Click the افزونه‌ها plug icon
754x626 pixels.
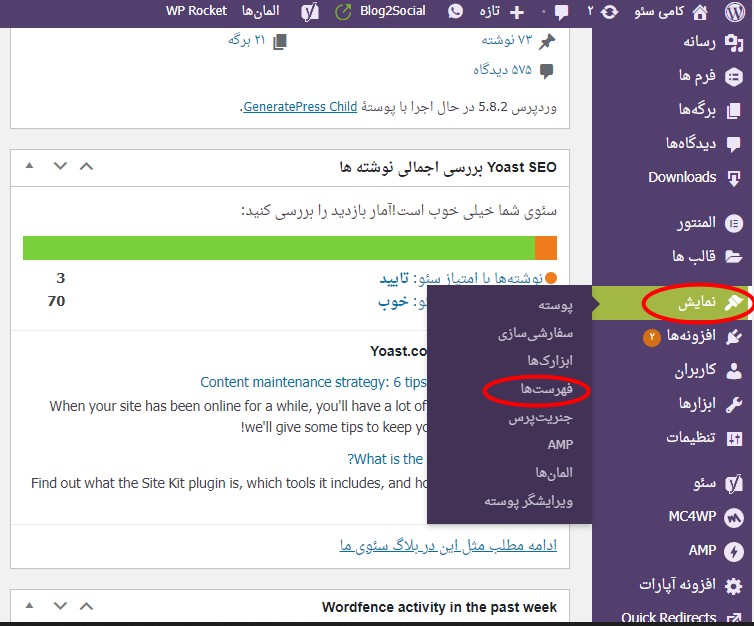734,337
